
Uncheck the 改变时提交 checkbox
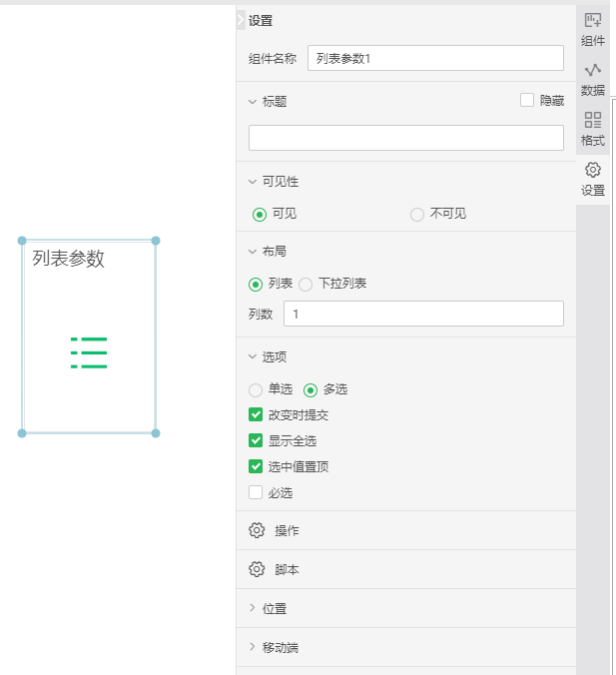click(256, 415)
